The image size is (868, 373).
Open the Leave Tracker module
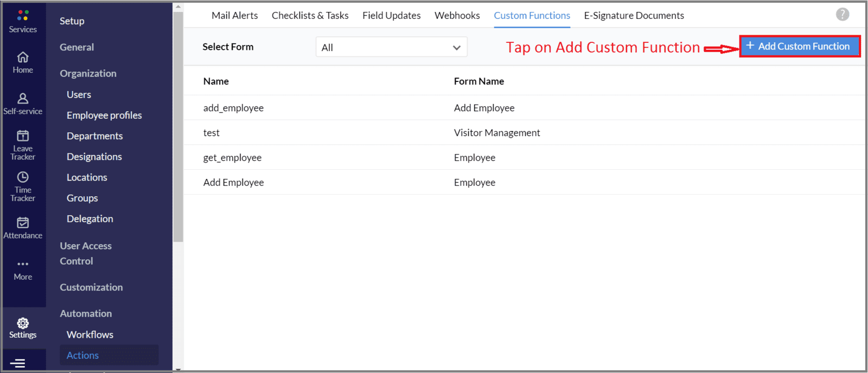[x=23, y=145]
